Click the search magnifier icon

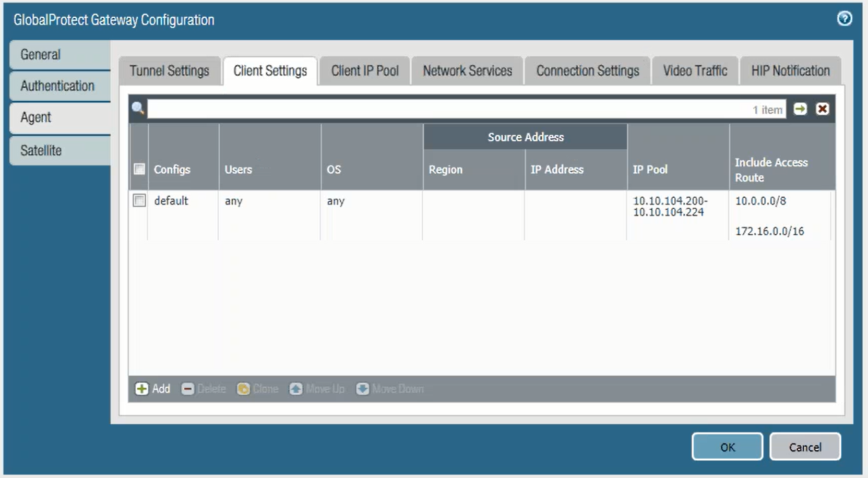pyautogui.click(x=138, y=108)
